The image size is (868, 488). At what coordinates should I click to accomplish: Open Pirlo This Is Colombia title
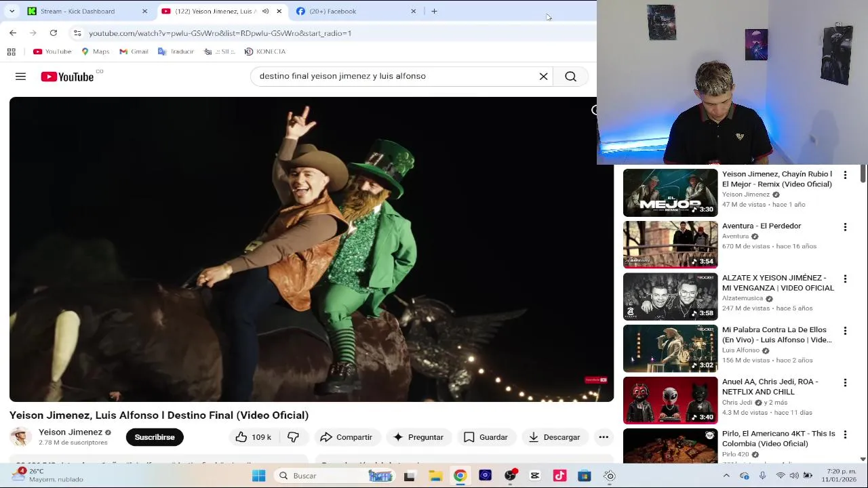pyautogui.click(x=778, y=439)
